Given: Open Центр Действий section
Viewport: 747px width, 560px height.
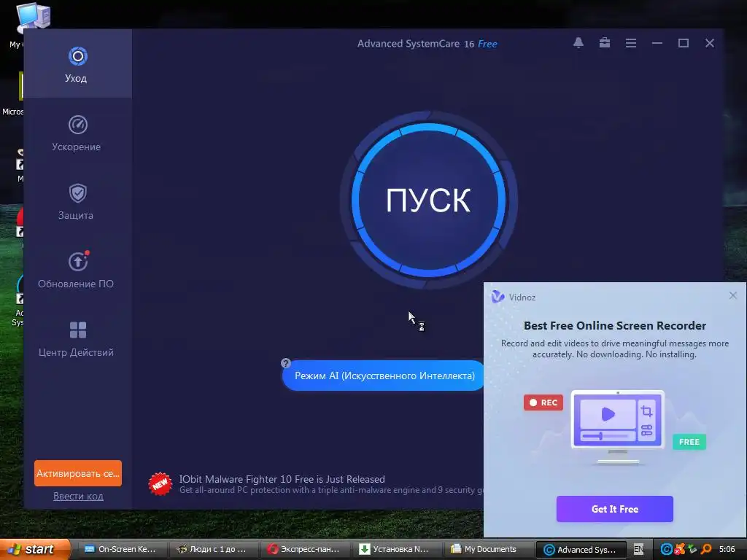Looking at the screenshot, I should click(x=77, y=338).
